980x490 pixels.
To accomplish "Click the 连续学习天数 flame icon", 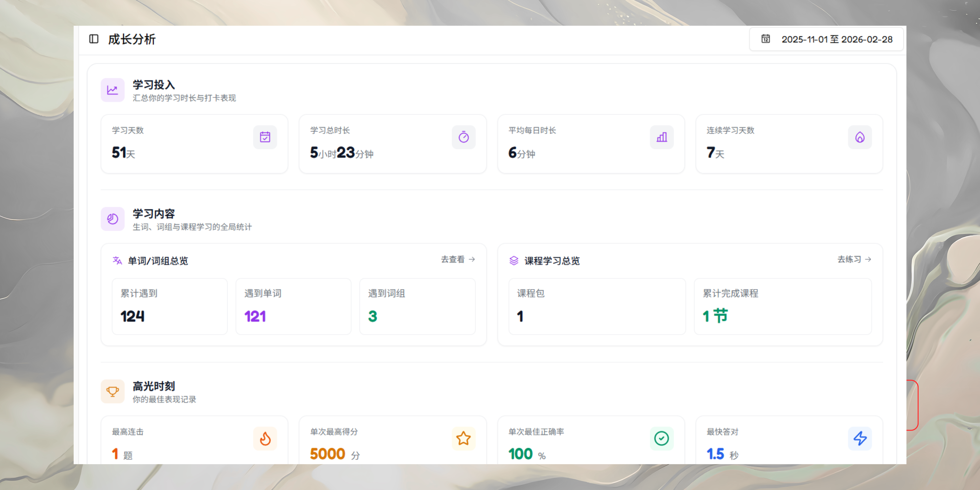I will coord(860,137).
